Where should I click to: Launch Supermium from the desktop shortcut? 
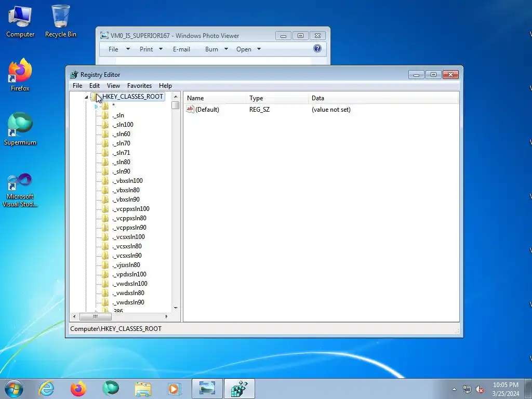click(x=20, y=129)
